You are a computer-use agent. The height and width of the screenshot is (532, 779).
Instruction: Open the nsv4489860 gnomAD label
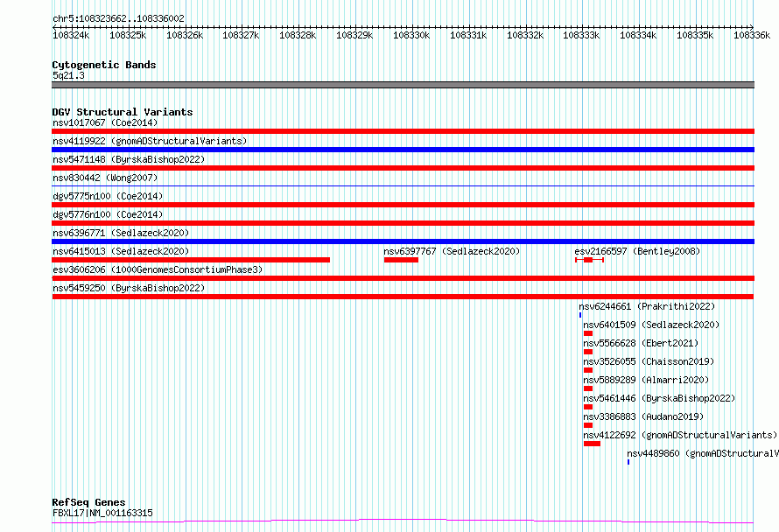point(703,453)
